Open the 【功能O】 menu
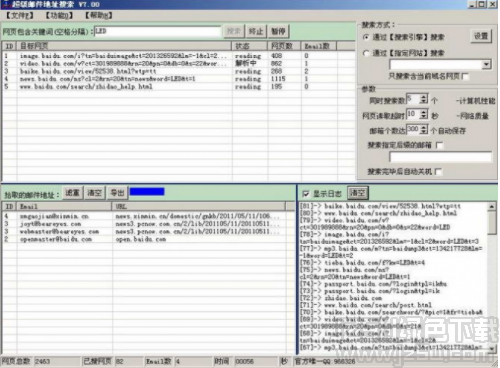This screenshot has width=500, height=368. [x=59, y=16]
